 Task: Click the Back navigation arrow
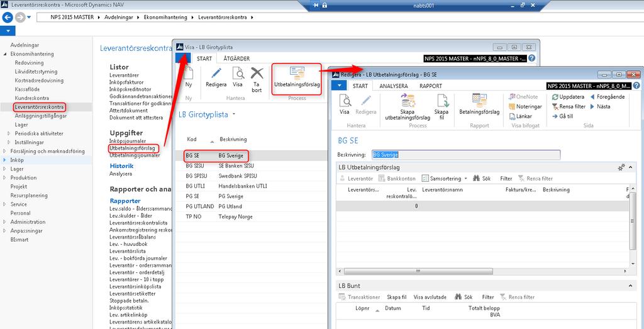(8, 17)
